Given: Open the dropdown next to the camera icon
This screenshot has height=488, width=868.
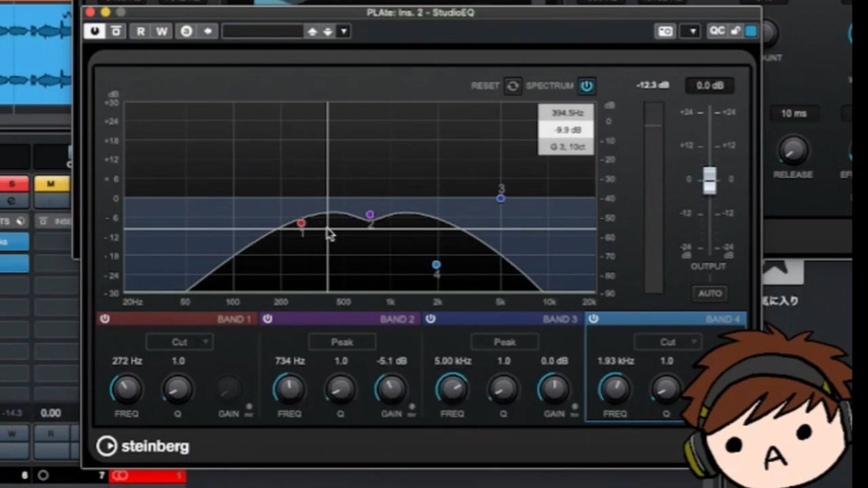Looking at the screenshot, I should click(692, 32).
